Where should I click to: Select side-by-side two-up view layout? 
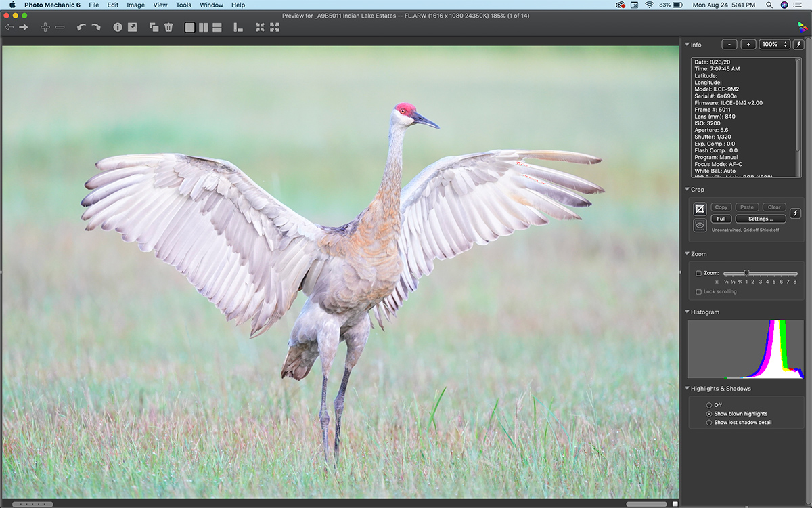pyautogui.click(x=203, y=27)
